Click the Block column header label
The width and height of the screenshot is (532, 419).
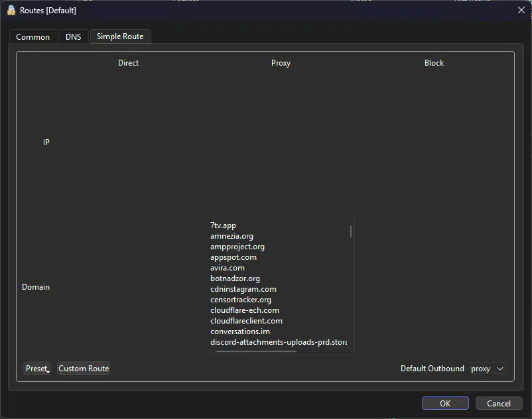coord(434,63)
